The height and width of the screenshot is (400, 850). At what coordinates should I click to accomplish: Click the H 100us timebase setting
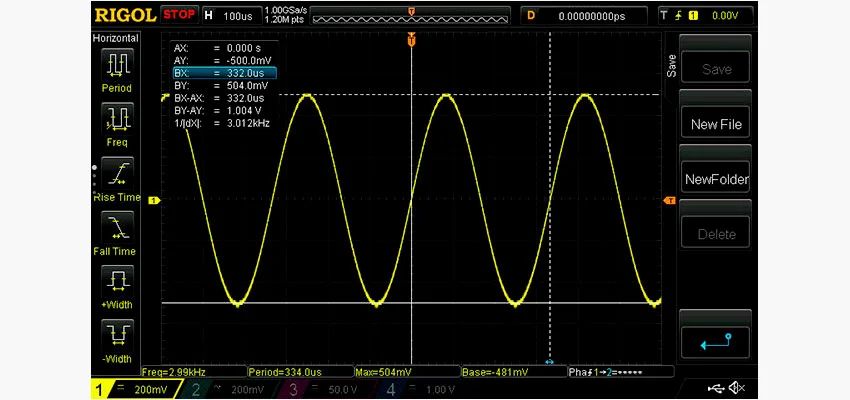[x=229, y=15]
